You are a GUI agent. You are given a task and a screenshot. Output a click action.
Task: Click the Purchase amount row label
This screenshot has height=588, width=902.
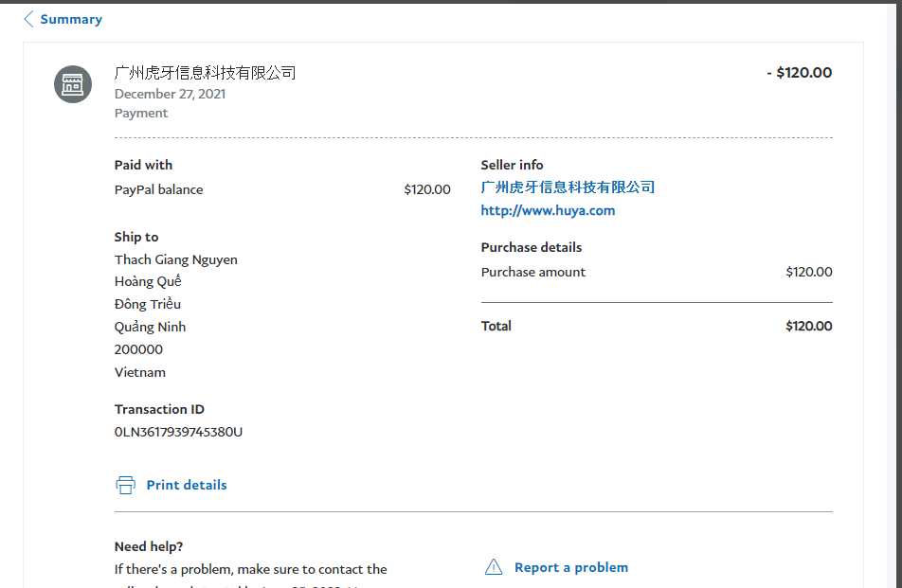coord(533,272)
